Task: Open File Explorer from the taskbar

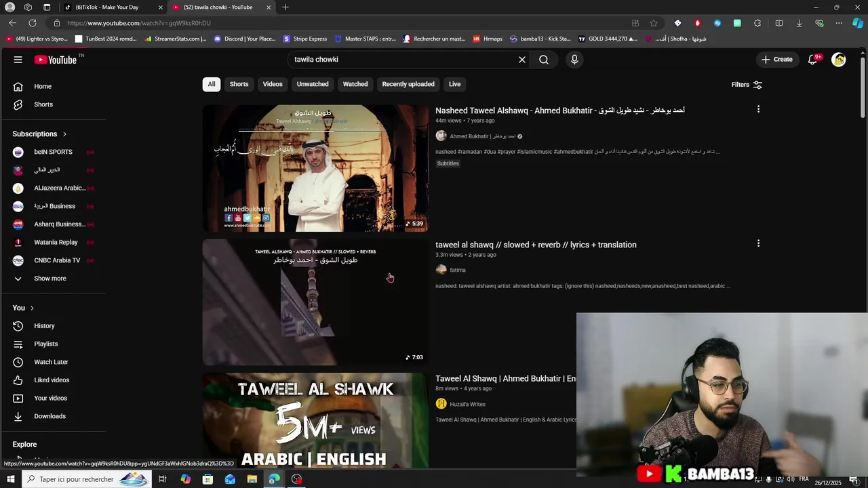Action: (x=252, y=479)
